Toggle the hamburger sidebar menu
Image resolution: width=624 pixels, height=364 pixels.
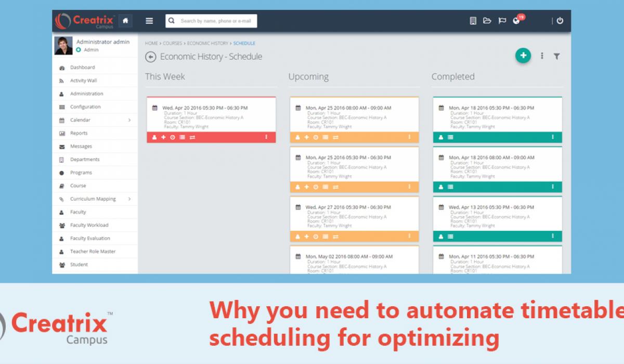[149, 21]
